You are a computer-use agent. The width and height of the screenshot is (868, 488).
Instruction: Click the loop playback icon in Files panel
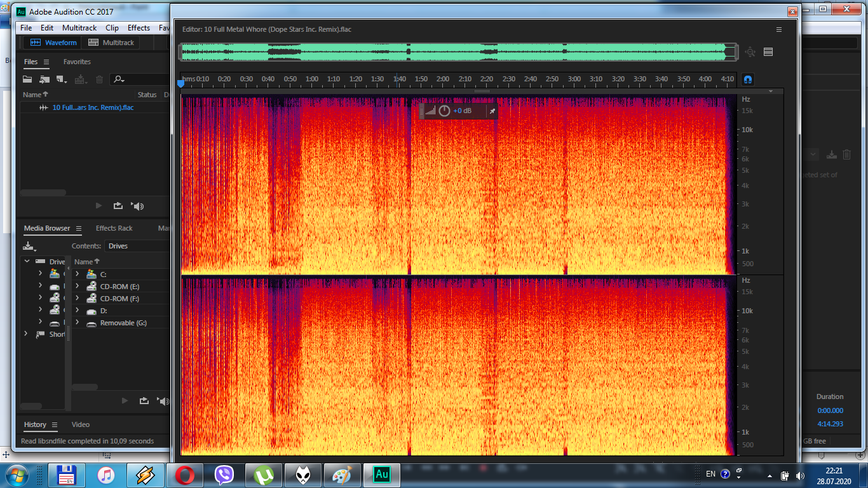point(118,206)
